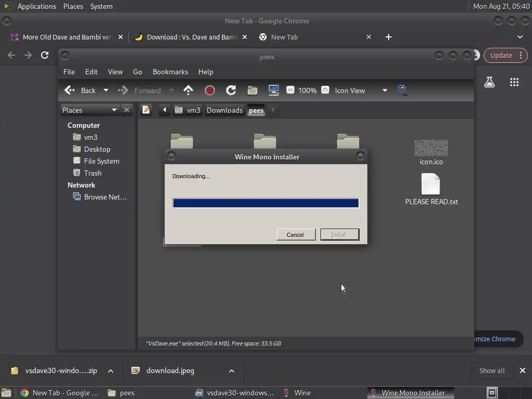532x399 pixels.
Task: Open the Edit menu
Action: [x=91, y=72]
